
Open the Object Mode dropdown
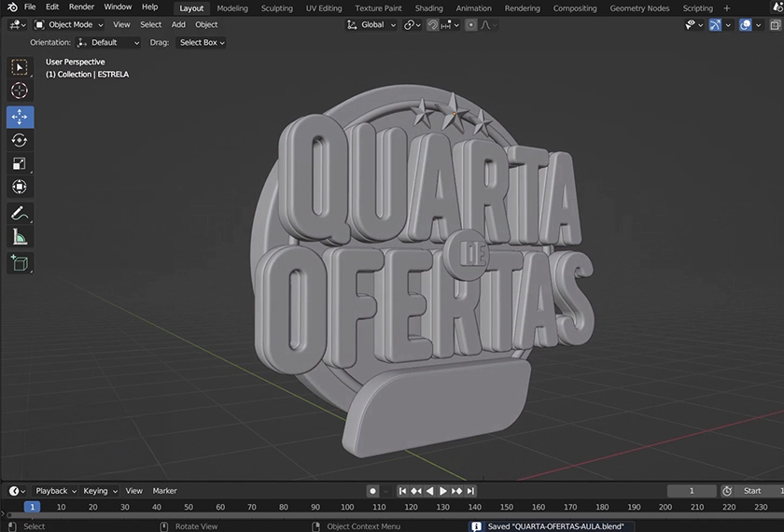coord(70,25)
